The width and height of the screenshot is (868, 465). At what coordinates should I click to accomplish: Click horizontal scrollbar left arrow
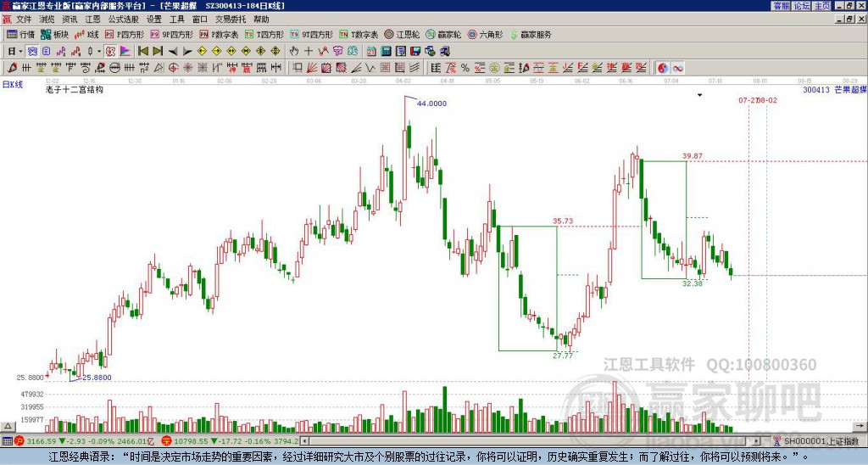304,441
